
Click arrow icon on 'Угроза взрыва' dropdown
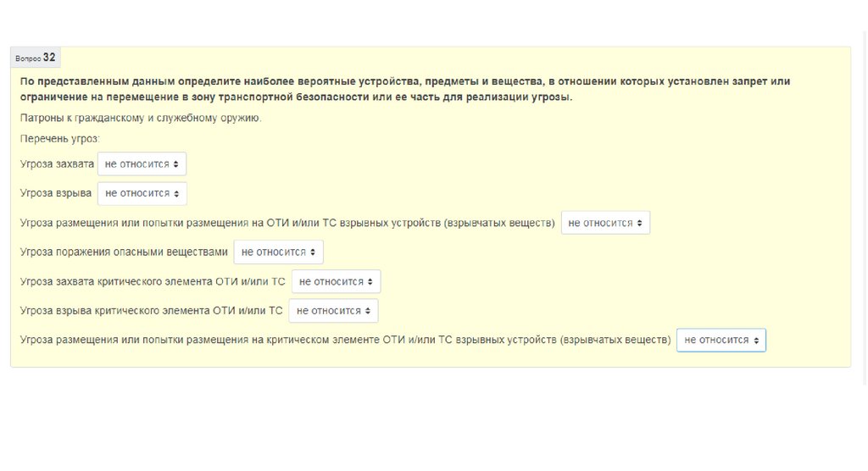tap(176, 193)
